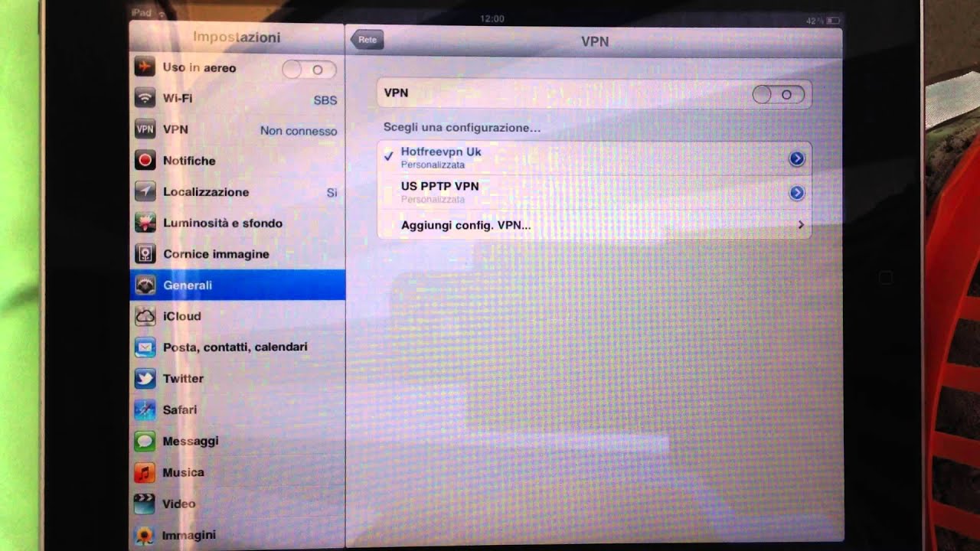The width and height of the screenshot is (980, 551).
Task: Open Wi-Fi settings row label
Action: click(x=178, y=98)
